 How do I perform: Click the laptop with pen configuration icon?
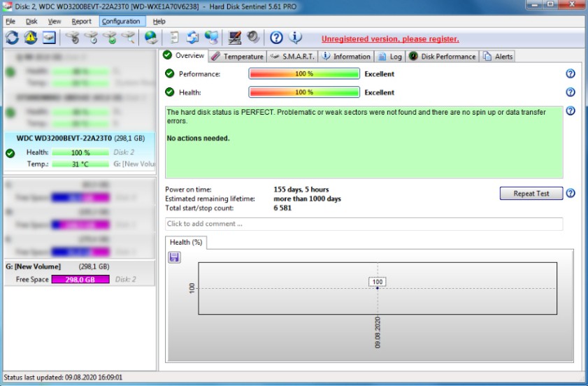[x=235, y=38]
